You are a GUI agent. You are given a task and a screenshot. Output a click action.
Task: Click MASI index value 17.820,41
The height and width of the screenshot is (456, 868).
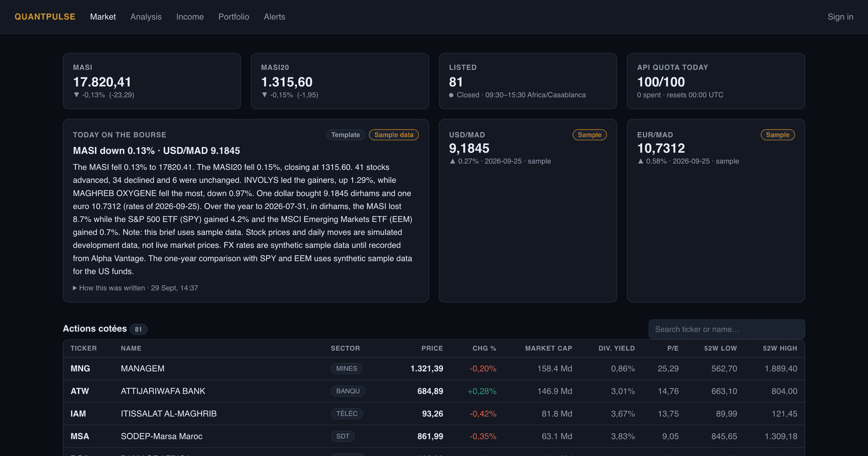point(102,82)
